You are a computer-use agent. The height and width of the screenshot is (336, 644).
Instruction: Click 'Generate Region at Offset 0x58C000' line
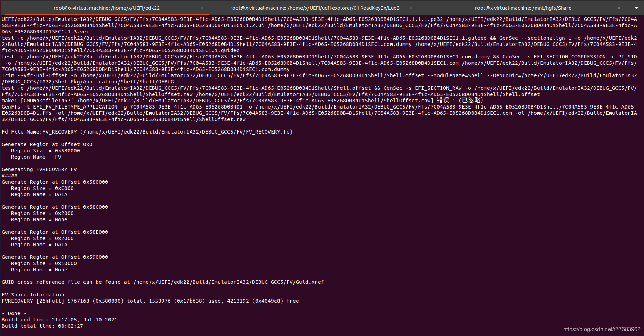click(x=55, y=207)
